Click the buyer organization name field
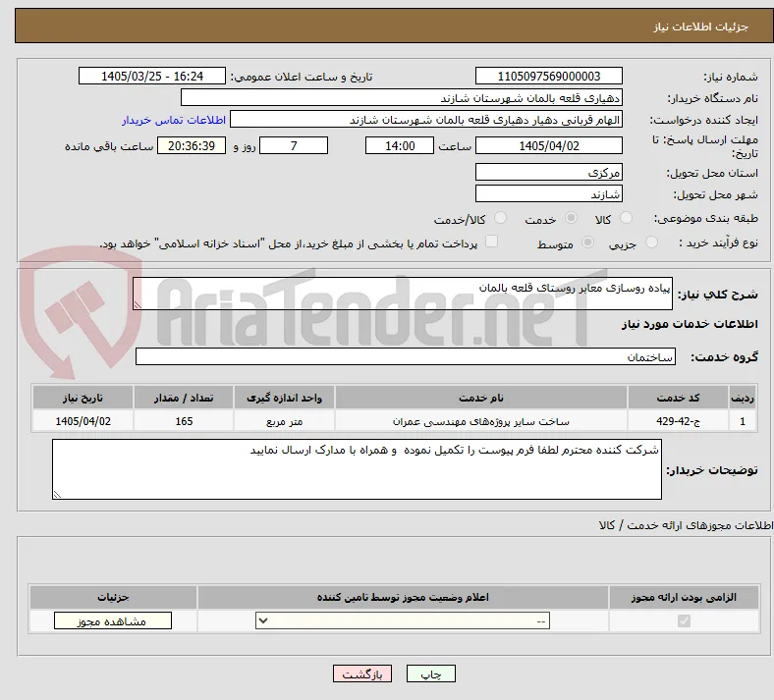Viewport: 774px width, 700px height. 402,97
